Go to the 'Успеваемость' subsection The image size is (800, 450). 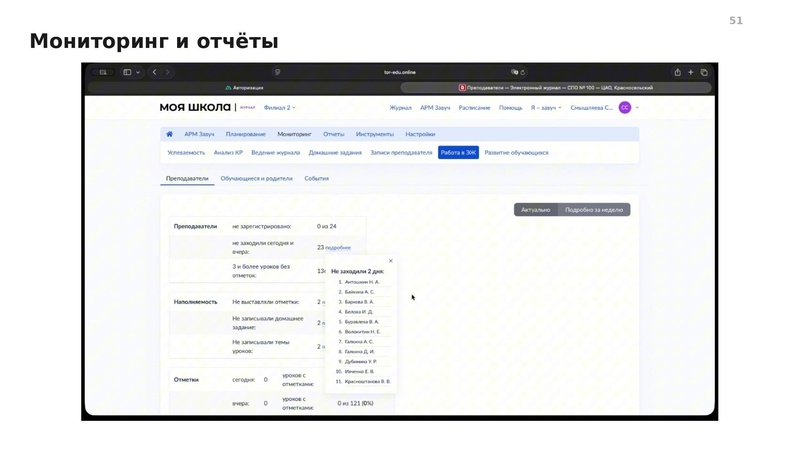click(x=186, y=153)
